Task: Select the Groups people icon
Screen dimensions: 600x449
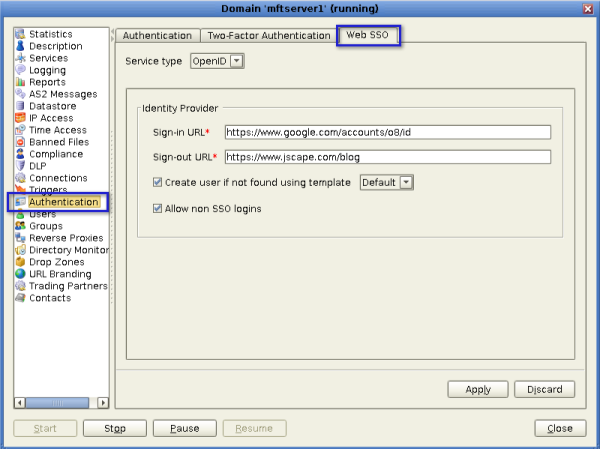Action: [20, 226]
